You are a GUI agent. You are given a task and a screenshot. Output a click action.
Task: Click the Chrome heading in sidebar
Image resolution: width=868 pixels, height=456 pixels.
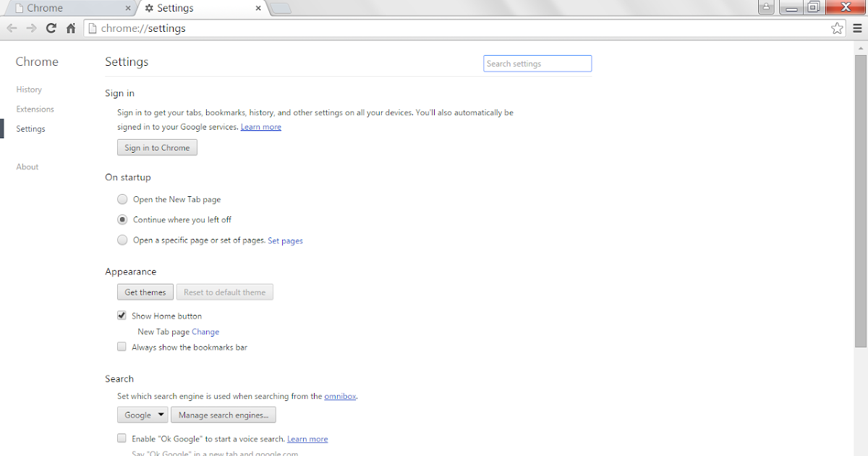pyautogui.click(x=37, y=62)
